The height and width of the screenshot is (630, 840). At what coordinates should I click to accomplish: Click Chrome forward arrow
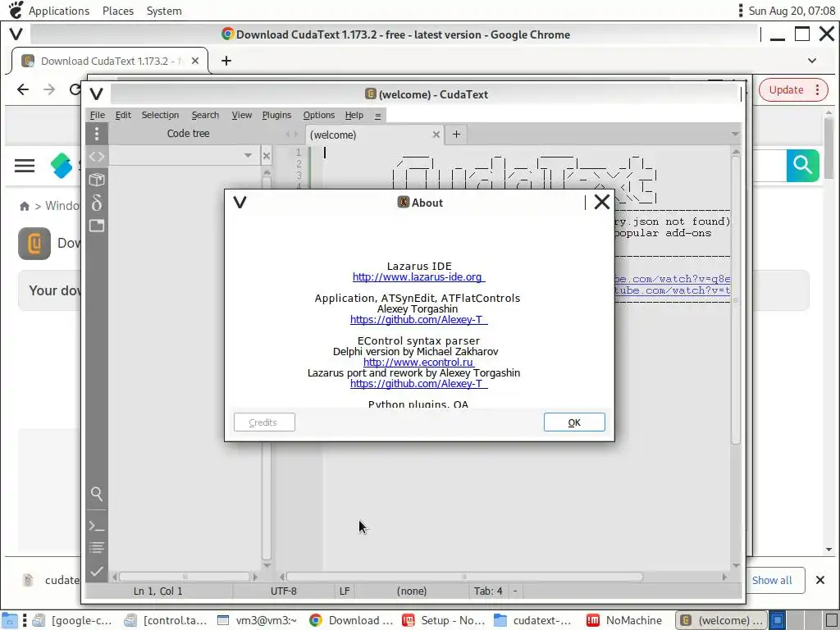pyautogui.click(x=49, y=89)
